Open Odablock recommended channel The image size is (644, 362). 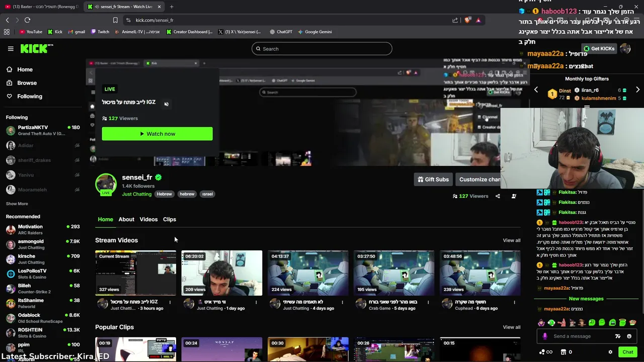coord(43,318)
